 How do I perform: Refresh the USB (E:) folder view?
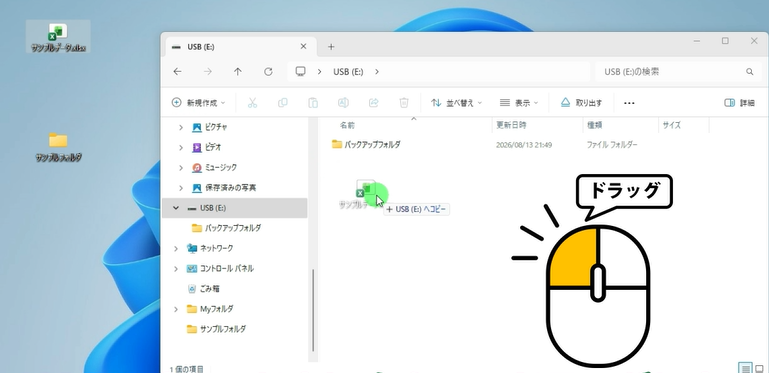tap(268, 72)
